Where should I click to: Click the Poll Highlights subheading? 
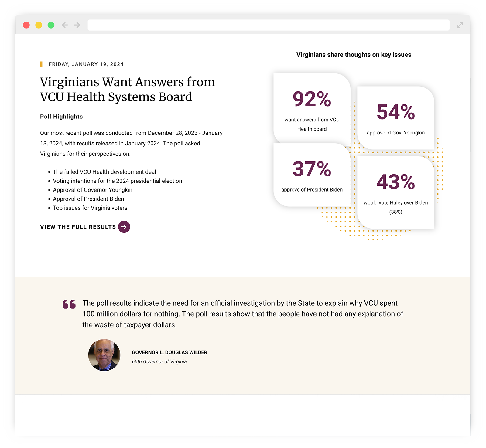(61, 117)
